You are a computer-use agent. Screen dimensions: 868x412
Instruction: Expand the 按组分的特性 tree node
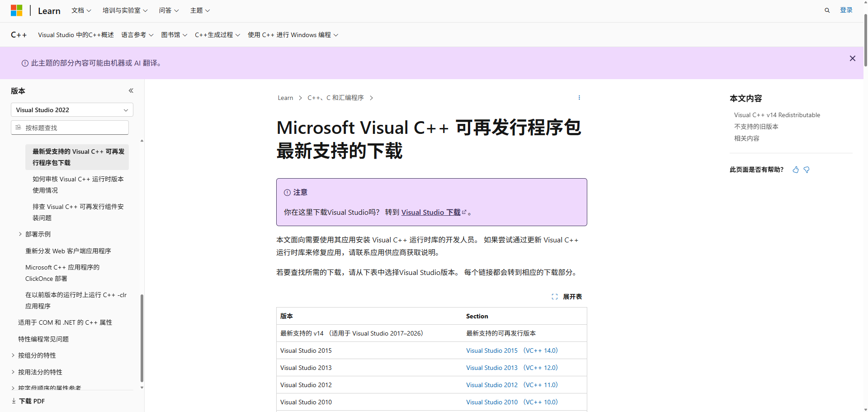click(x=13, y=355)
